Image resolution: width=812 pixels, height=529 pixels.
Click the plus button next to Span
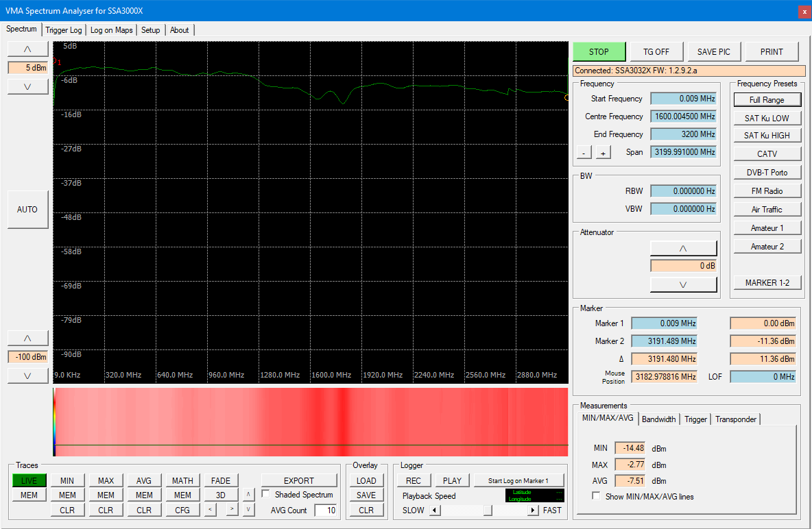pyautogui.click(x=603, y=152)
